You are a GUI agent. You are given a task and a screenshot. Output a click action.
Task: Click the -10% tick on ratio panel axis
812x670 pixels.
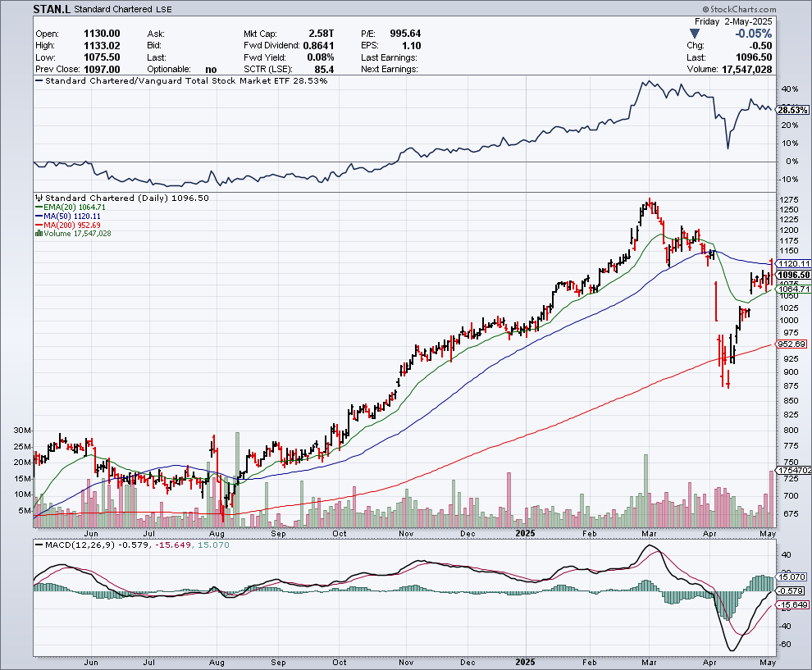(x=789, y=179)
